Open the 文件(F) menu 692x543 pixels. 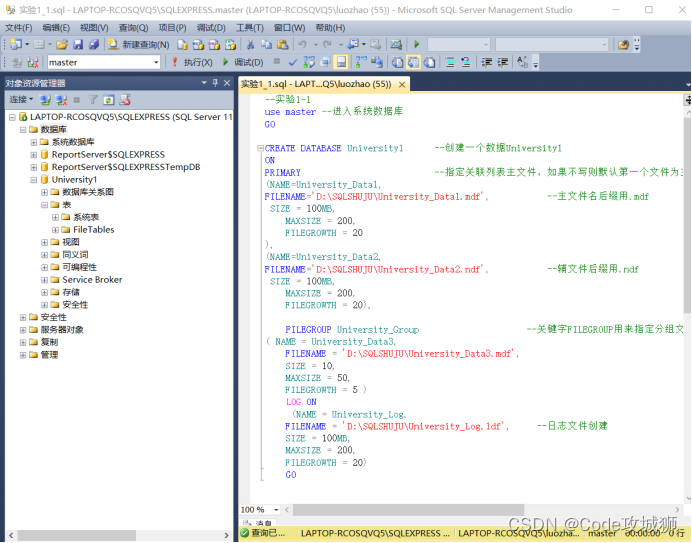(19, 28)
